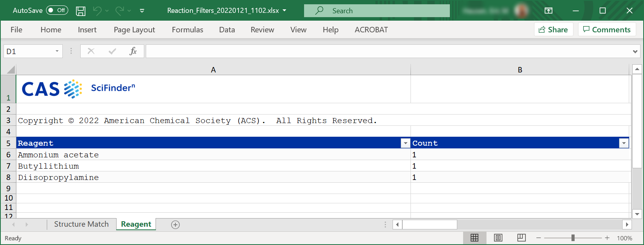The height and width of the screenshot is (245, 644).
Task: Switch to Page Layout view icon
Action: [498, 238]
